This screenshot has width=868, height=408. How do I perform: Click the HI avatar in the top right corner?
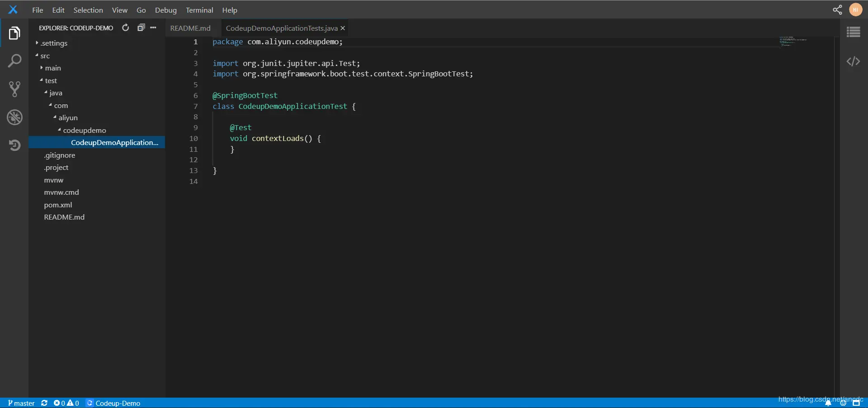856,9
